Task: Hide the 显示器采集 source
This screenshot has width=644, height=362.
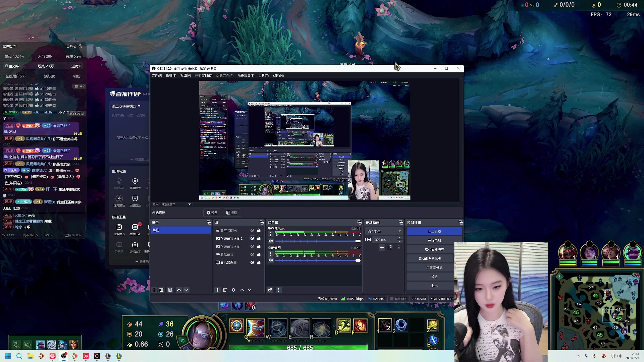Action: [252, 263]
